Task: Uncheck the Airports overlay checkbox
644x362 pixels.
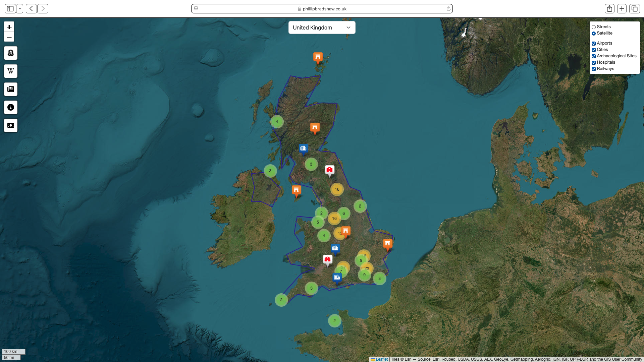Action: point(594,44)
